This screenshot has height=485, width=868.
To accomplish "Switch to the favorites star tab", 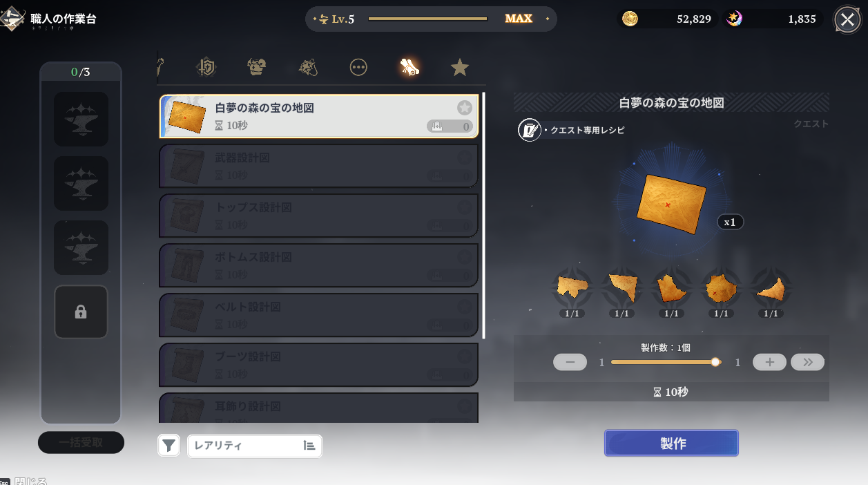I will [x=460, y=67].
